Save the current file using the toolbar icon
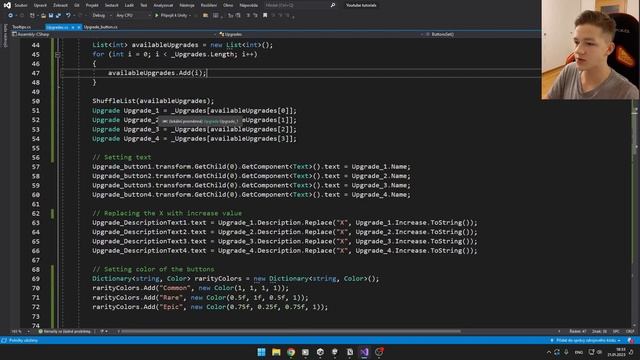 coord(51,16)
